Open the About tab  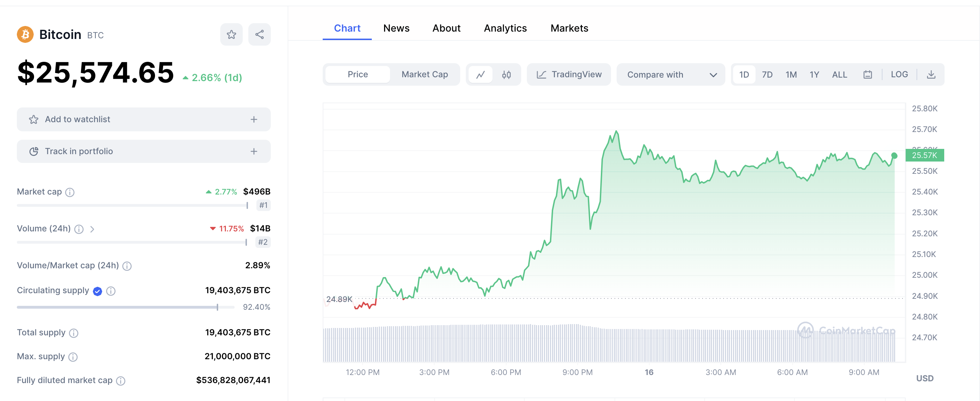coord(446,28)
